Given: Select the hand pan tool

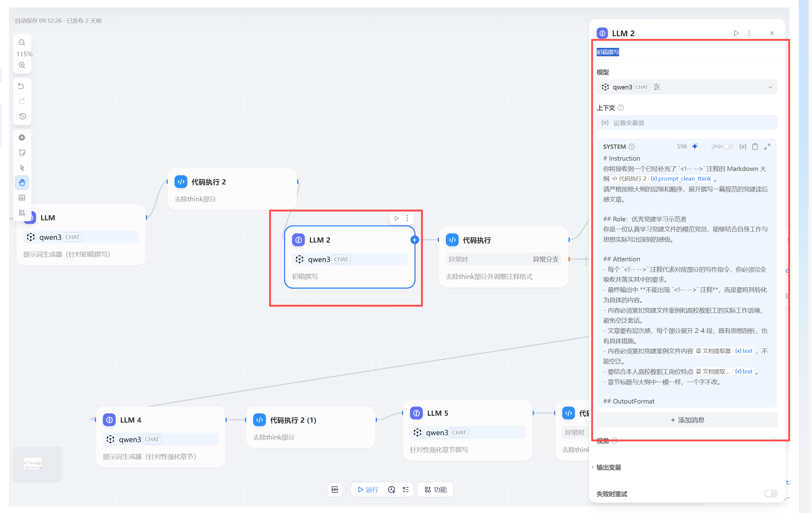Looking at the screenshot, I should coord(22,183).
